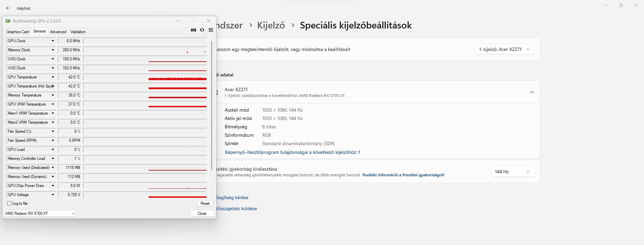
Task: Open the Memory Used (Dedicated) dropdown
Action: pyautogui.click(x=53, y=168)
